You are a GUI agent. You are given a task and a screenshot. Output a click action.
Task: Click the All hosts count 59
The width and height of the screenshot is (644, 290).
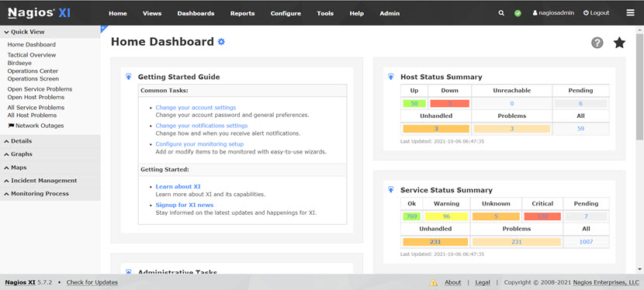(580, 129)
